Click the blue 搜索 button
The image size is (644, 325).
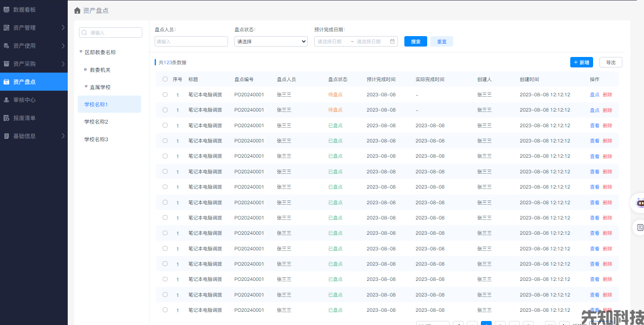pyautogui.click(x=416, y=41)
